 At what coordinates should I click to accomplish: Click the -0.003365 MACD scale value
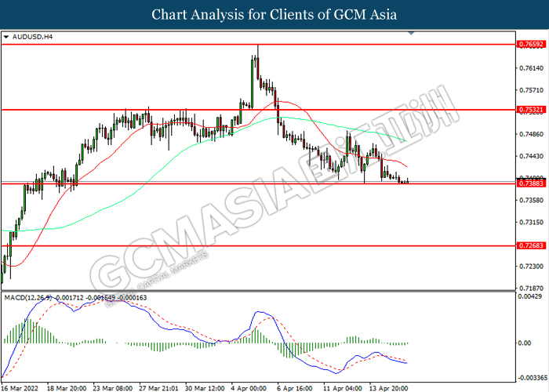pos(533,378)
